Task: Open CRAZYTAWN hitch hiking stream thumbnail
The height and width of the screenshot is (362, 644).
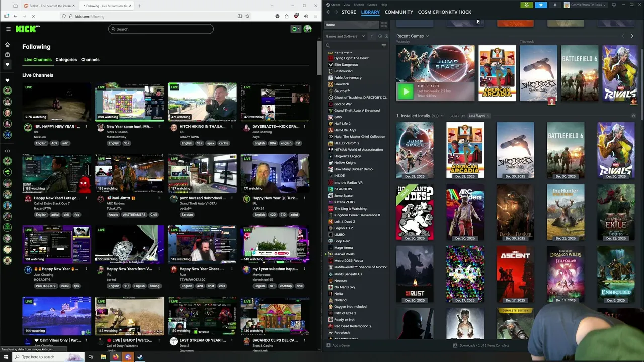Action: pyautogui.click(x=202, y=102)
